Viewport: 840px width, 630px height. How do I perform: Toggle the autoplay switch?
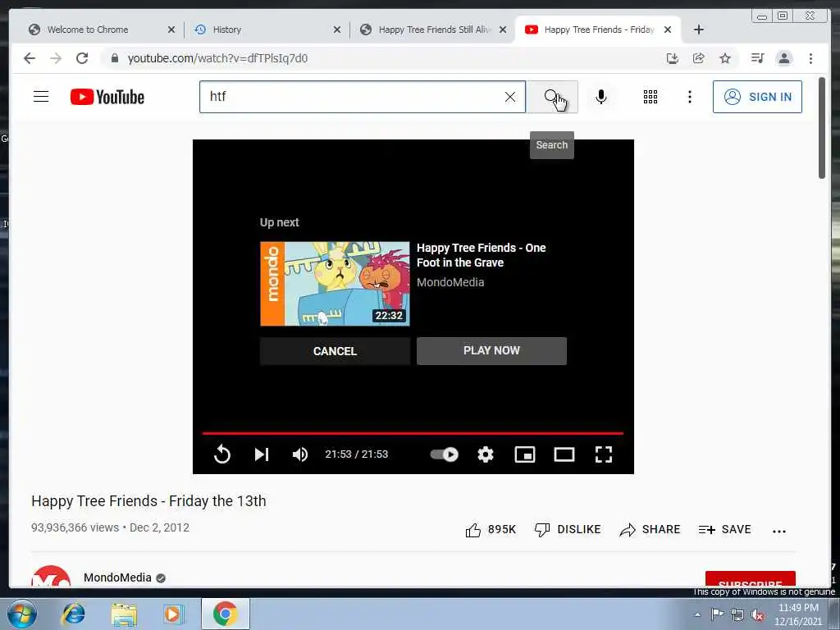[x=444, y=454]
